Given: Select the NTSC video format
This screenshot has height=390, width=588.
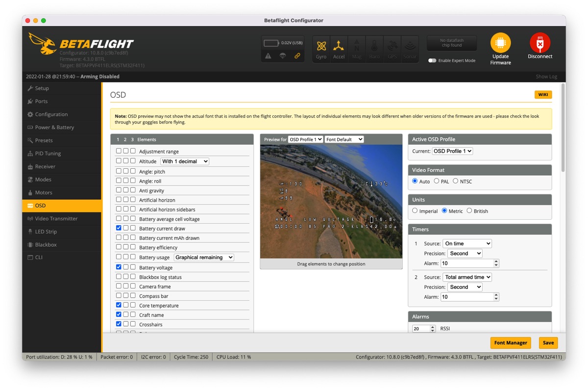Looking at the screenshot, I should (x=455, y=181).
